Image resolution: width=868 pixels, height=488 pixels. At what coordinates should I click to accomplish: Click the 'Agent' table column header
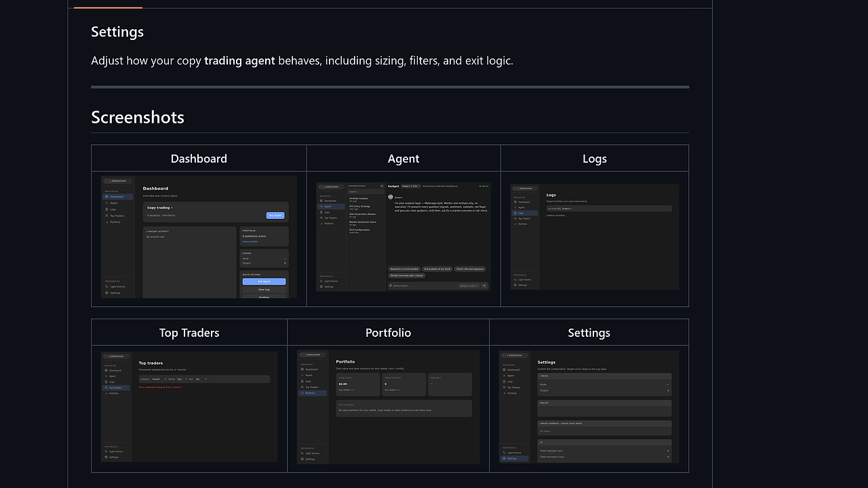[x=403, y=159]
